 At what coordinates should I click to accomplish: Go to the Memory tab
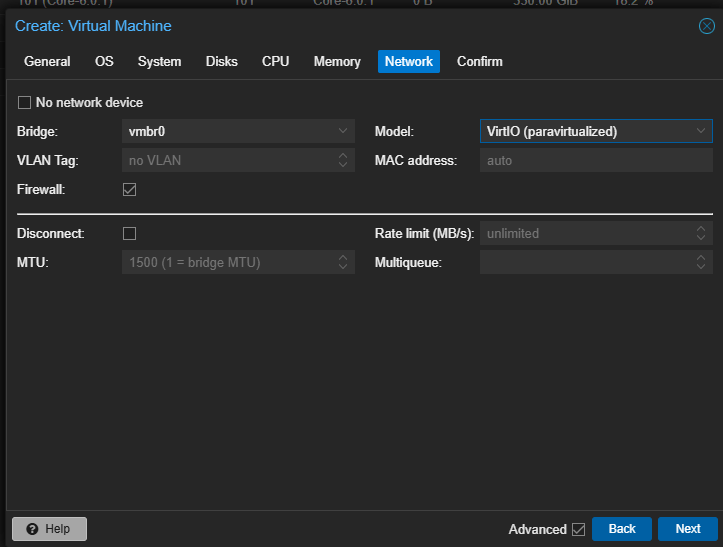coord(337,62)
